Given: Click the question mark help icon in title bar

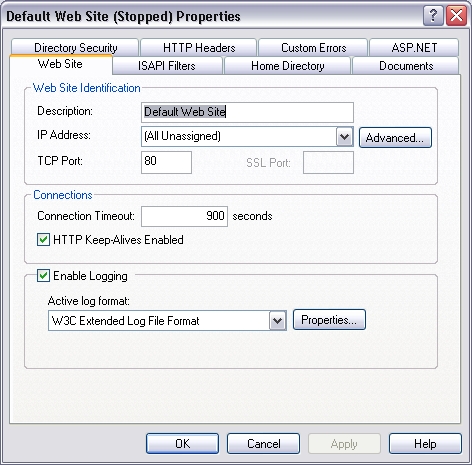Looking at the screenshot, I should (433, 16).
